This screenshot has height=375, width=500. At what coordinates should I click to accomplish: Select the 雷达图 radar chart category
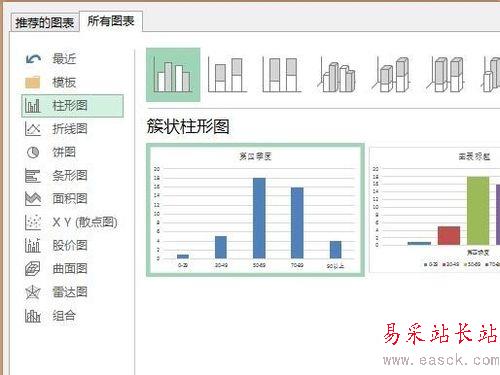pyautogui.click(x=70, y=292)
